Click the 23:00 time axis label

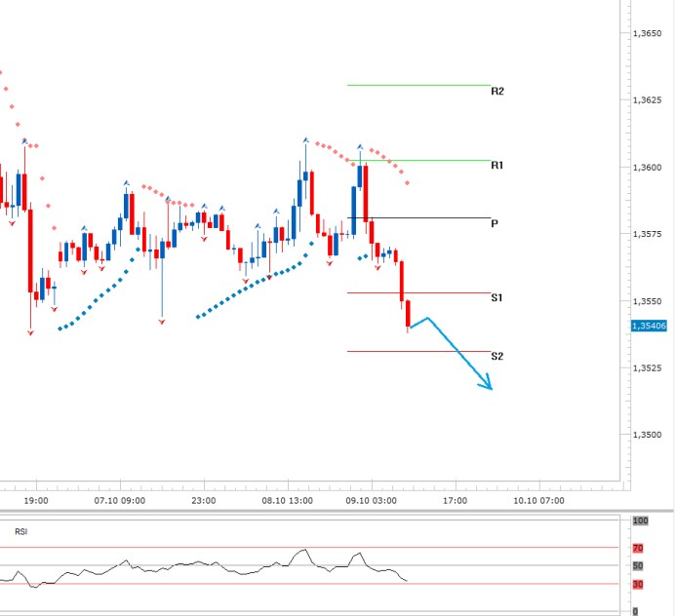pos(204,501)
